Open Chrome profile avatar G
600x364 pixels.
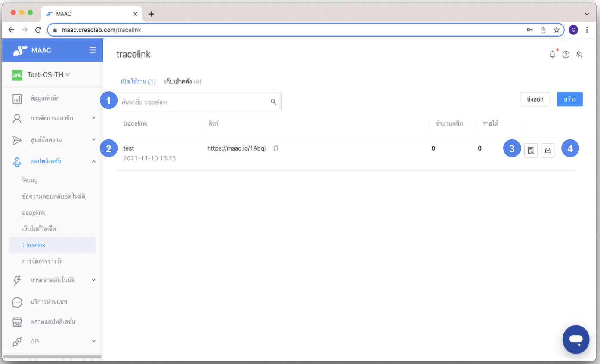tap(573, 30)
